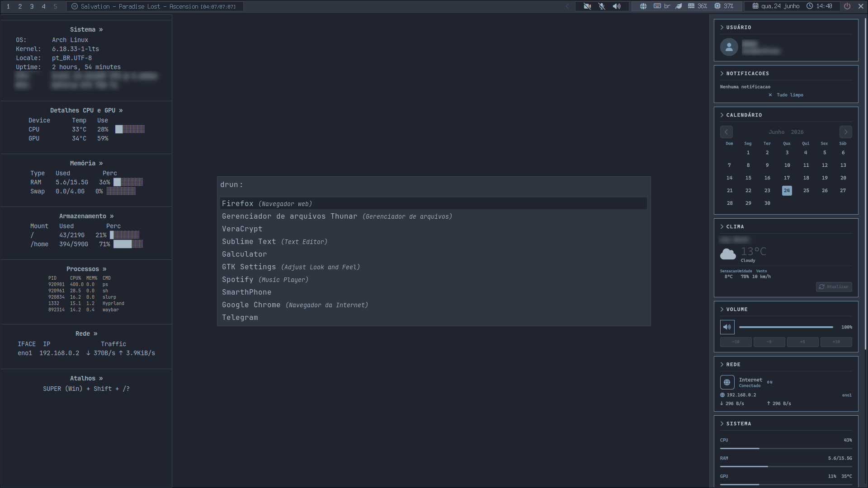868x488 pixels.
Task: Click the cloudy weather icon
Action: pos(728,254)
